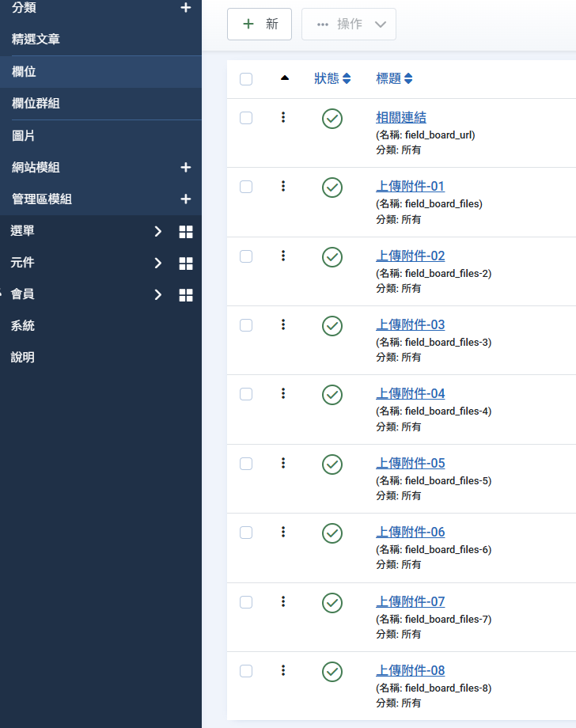Open 欄位群組 in the sidebar

36,104
